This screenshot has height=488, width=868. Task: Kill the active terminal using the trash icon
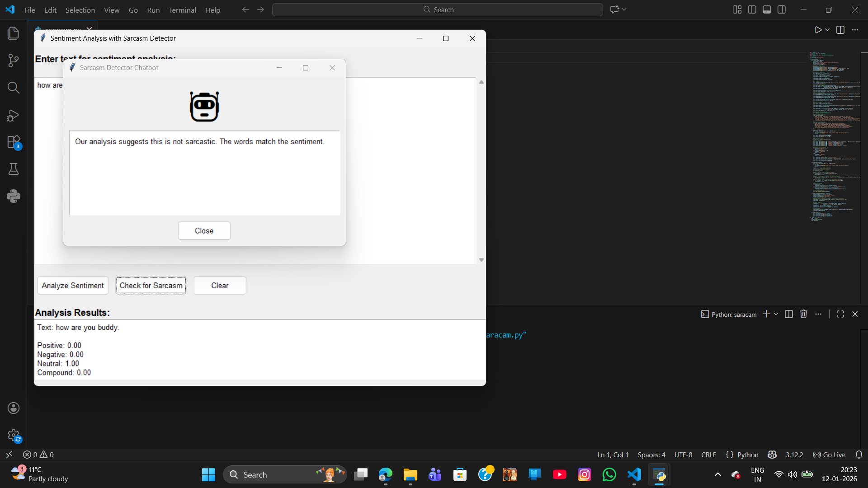coord(803,314)
